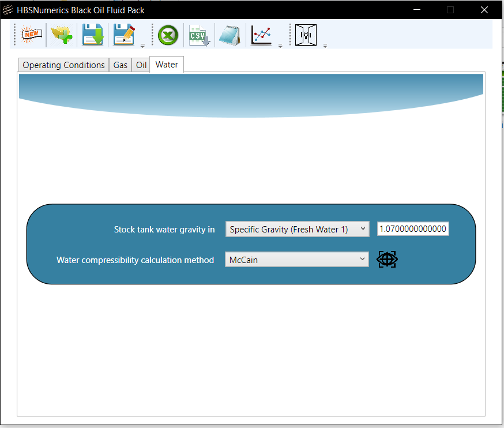Click the door with lightbulb icon
The height and width of the screenshot is (428, 504).
pos(306,35)
